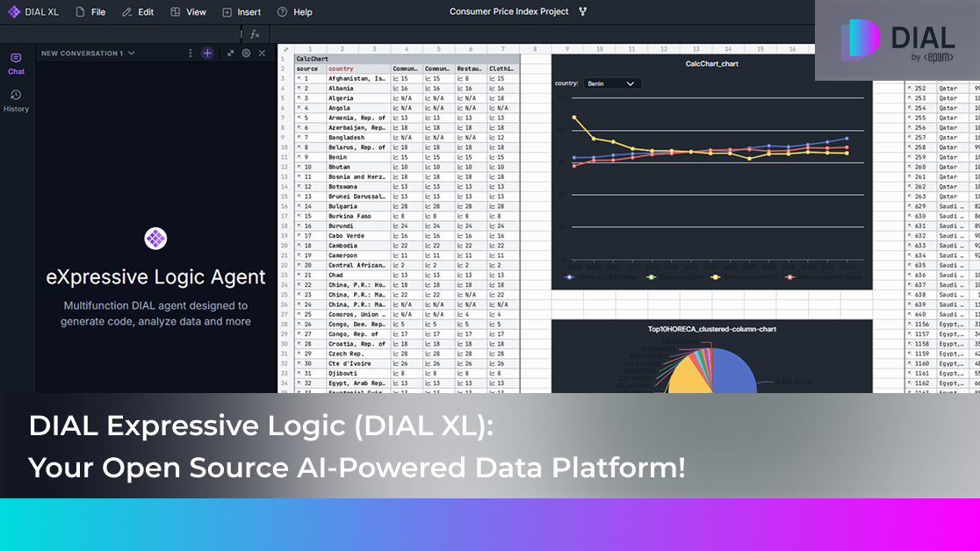Viewport: 980px width, 551px height.
Task: Select the Albania country cell
Action: pos(358,89)
